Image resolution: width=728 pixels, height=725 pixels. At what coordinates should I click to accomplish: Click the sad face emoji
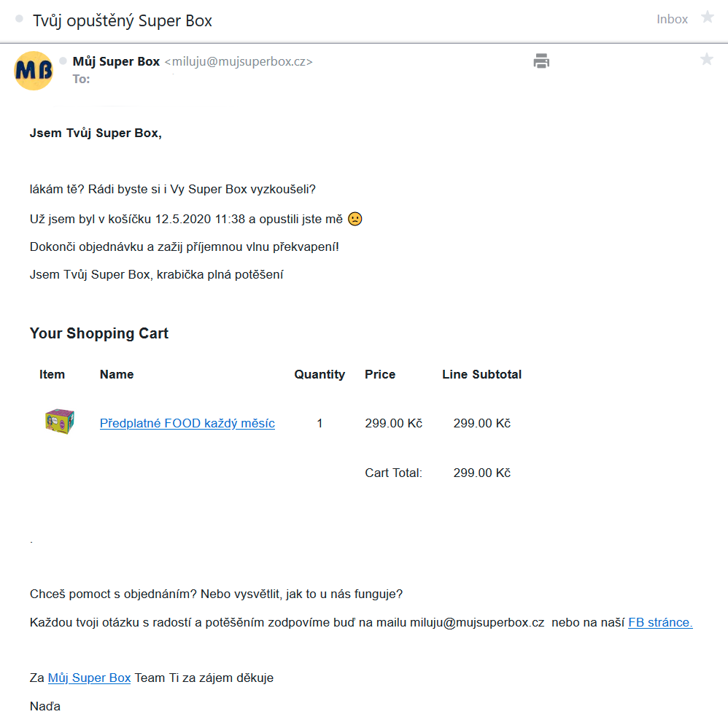355,219
